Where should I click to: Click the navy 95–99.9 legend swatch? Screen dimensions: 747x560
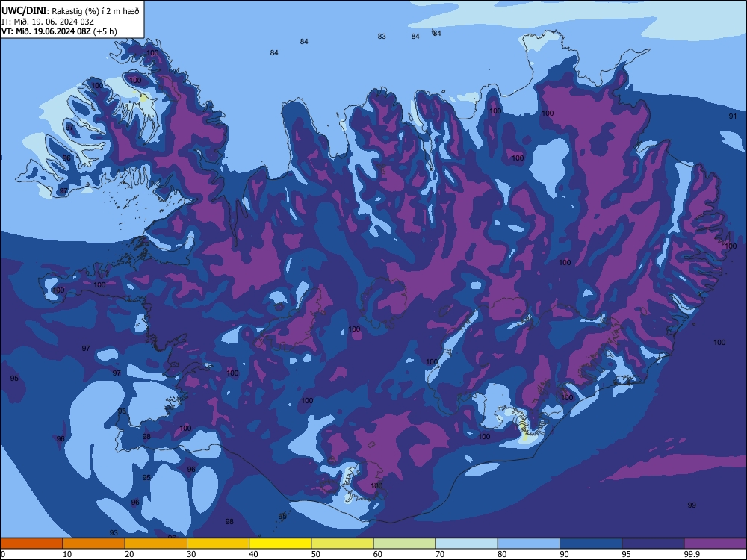653,544
